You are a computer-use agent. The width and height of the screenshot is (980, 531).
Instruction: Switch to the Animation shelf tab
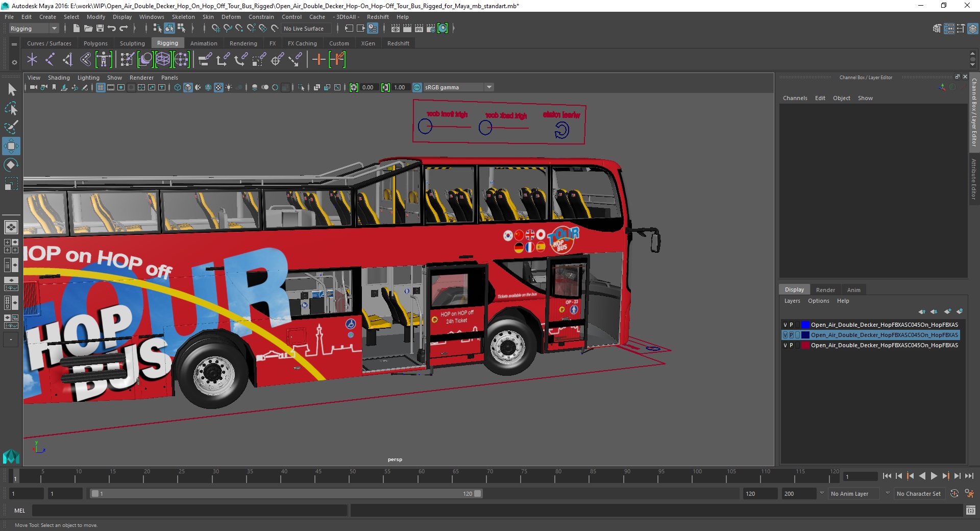pos(204,43)
